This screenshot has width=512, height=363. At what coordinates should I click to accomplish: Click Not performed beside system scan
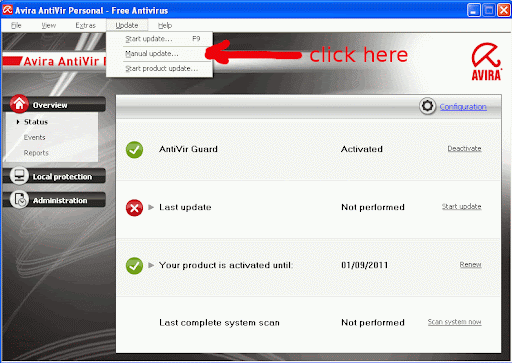click(373, 323)
